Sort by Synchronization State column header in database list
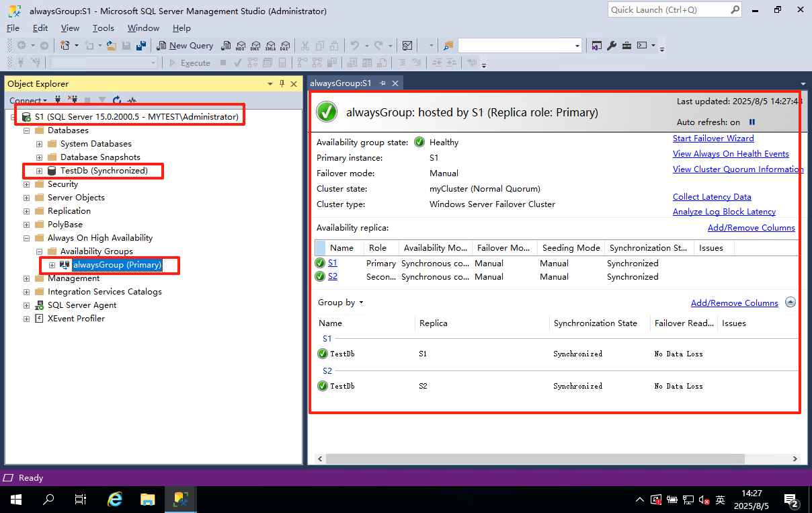The image size is (812, 513). tap(595, 323)
